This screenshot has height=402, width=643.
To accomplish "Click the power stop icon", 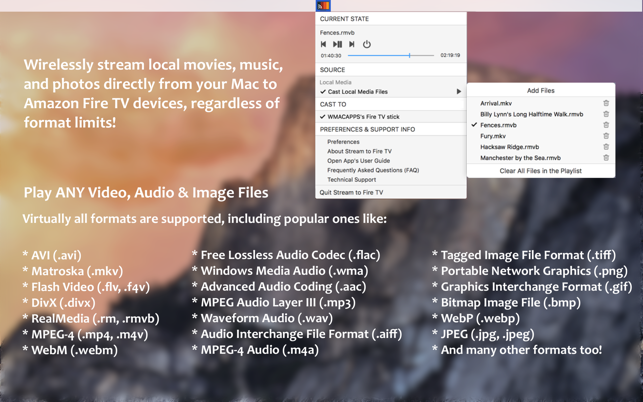I will 367,44.
